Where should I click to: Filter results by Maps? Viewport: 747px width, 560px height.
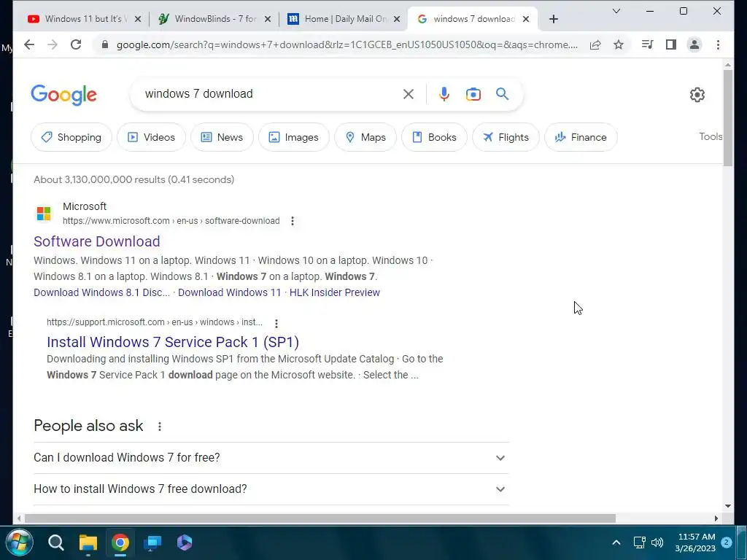click(365, 137)
